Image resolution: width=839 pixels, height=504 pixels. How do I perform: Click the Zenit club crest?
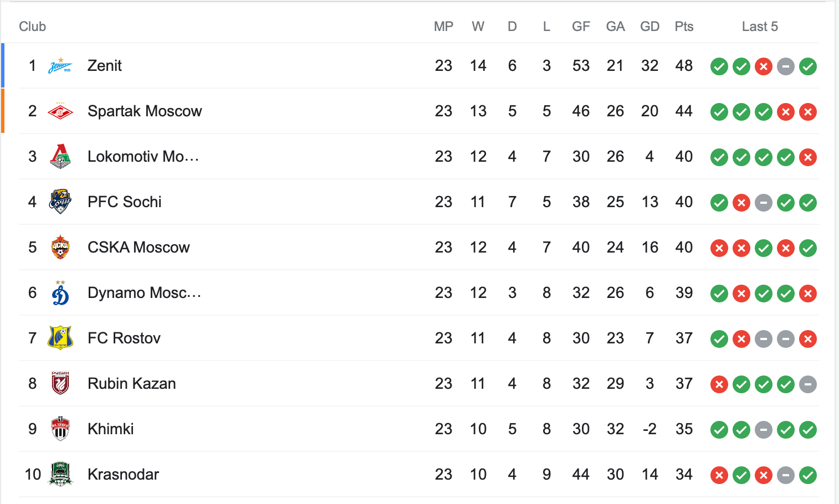pos(61,65)
